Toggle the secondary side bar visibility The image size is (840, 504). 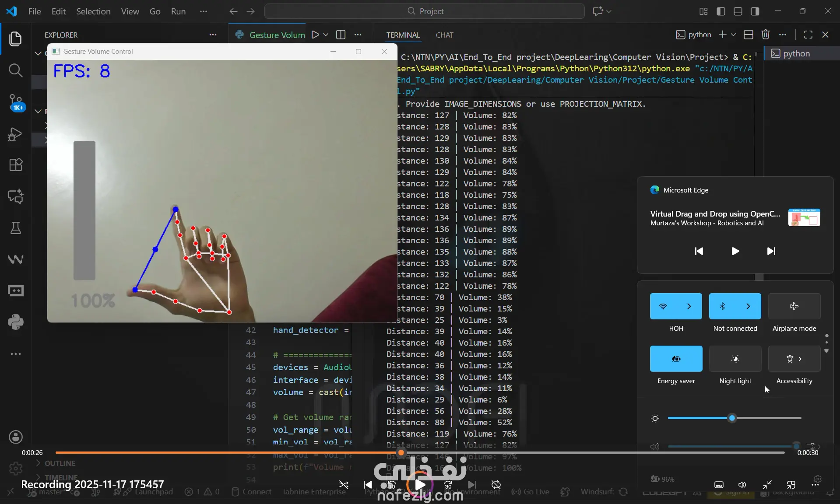755,11
